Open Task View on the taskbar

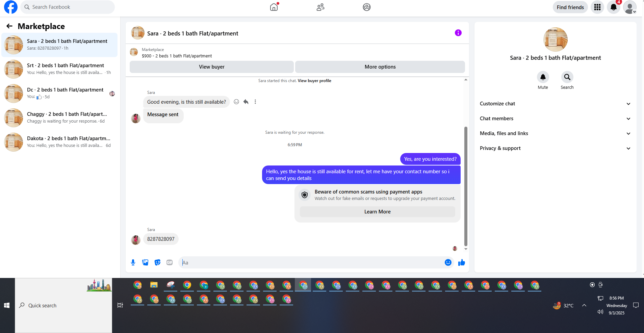(x=120, y=305)
